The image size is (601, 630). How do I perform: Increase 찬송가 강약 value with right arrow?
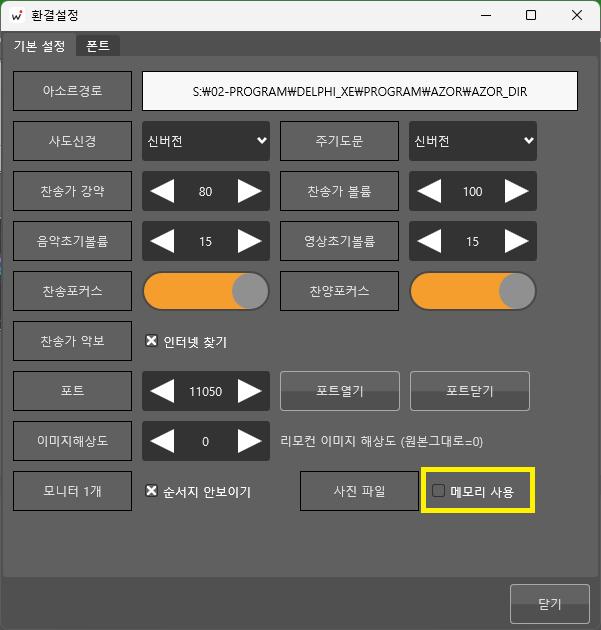tap(250, 191)
